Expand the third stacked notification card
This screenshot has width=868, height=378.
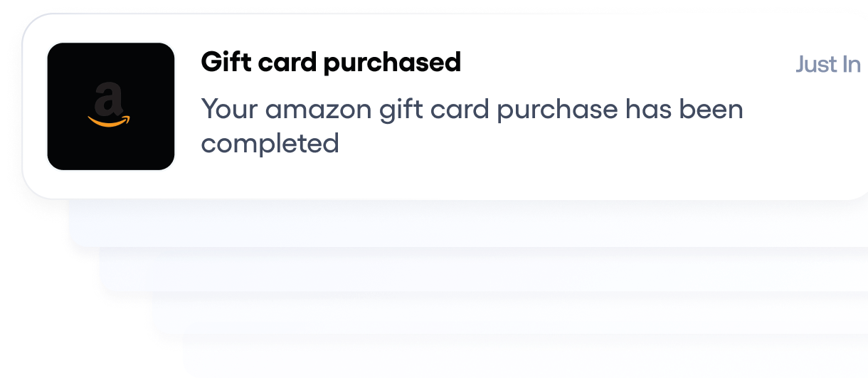point(484,270)
